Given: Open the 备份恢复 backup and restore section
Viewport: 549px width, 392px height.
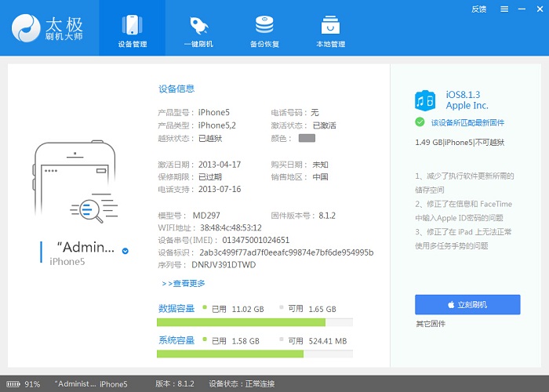Looking at the screenshot, I should [266, 29].
